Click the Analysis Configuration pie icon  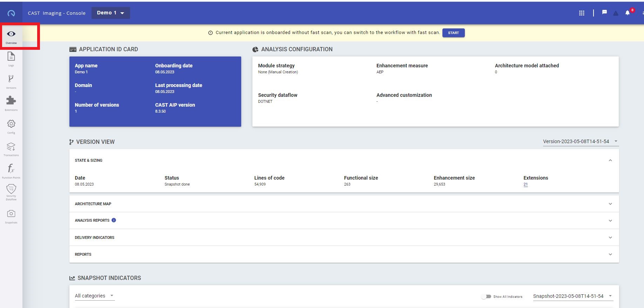pos(255,49)
